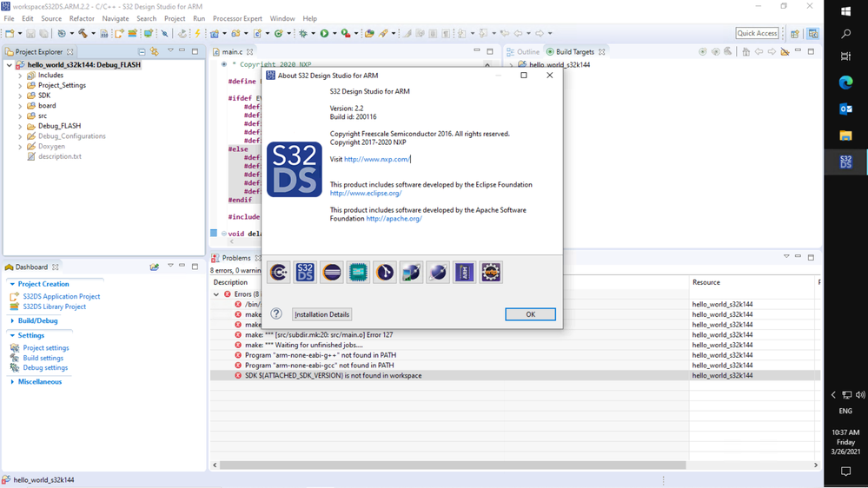
Task: Click green chip plugin icon in About dialog
Action: [358, 272]
